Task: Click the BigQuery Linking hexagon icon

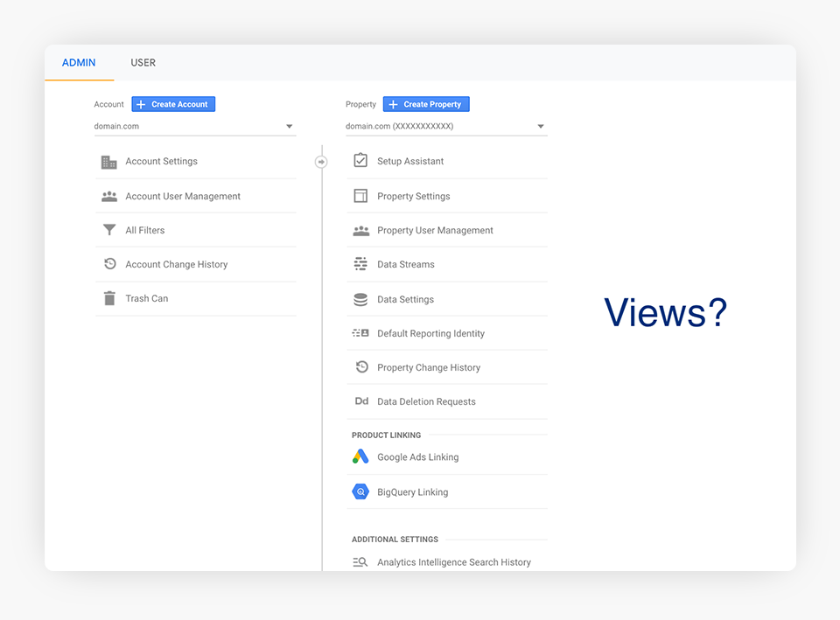Action: pyautogui.click(x=360, y=492)
